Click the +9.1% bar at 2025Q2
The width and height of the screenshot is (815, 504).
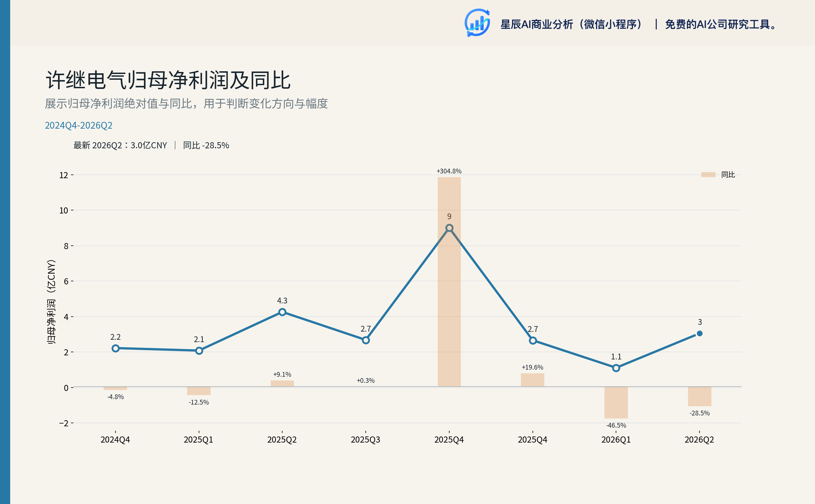click(x=282, y=384)
